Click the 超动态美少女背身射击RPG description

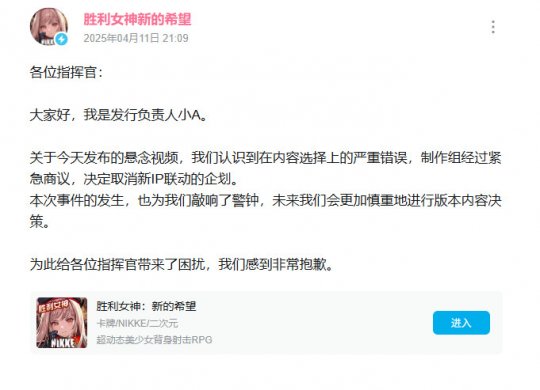tap(154, 340)
